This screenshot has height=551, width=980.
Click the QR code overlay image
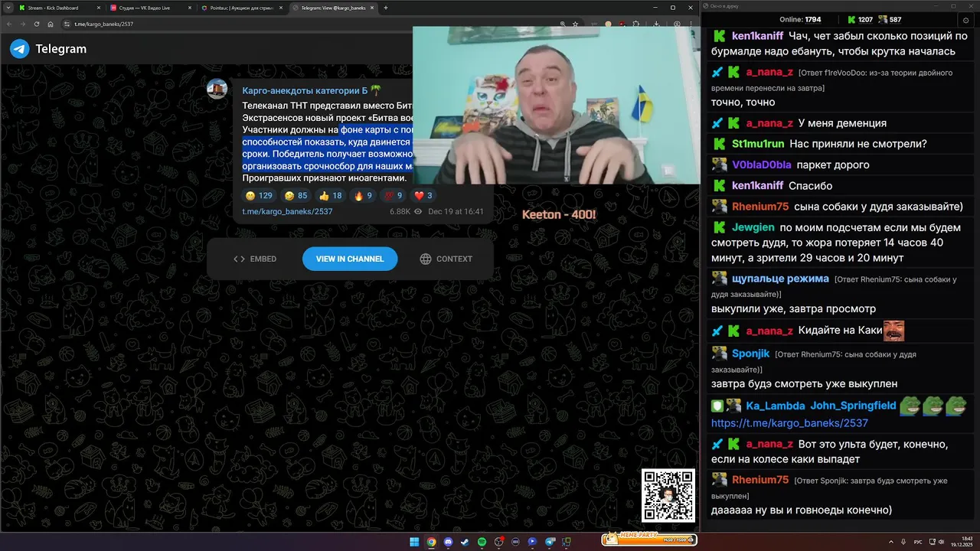[668, 495]
